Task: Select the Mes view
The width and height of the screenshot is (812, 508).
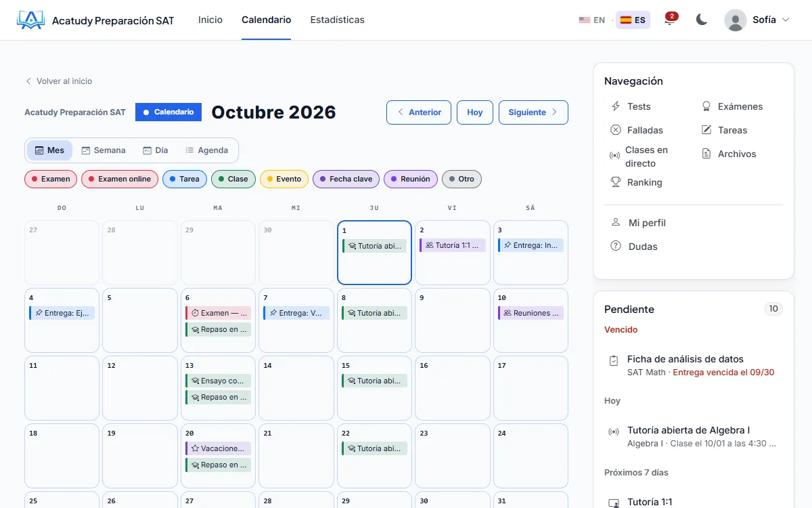Action: click(x=49, y=150)
